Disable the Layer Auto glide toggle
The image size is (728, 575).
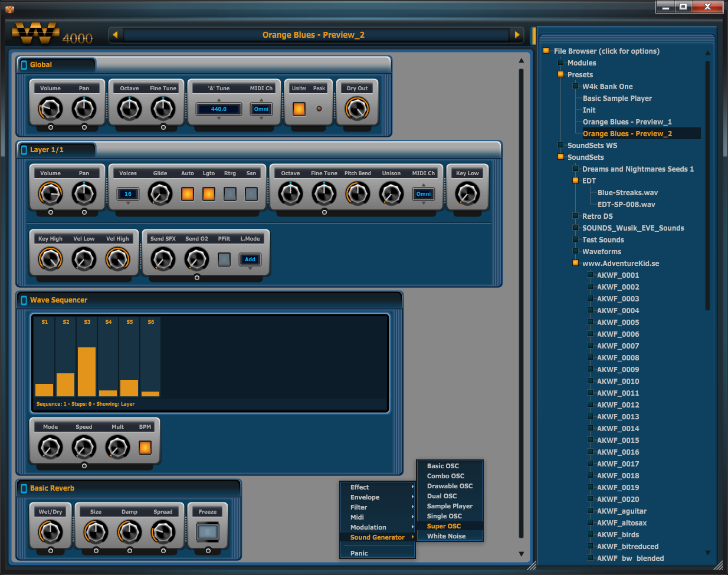pos(188,194)
